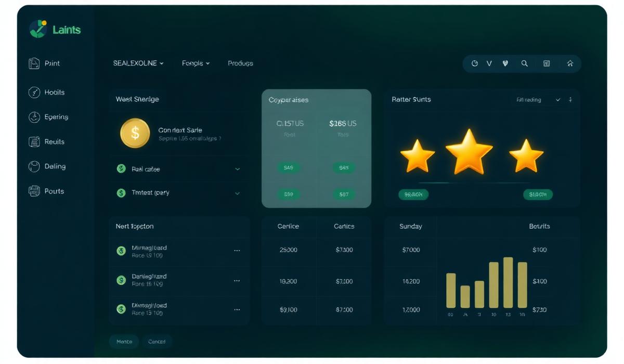
Task: Click the heart icon in top toolbar
Action: (505, 63)
